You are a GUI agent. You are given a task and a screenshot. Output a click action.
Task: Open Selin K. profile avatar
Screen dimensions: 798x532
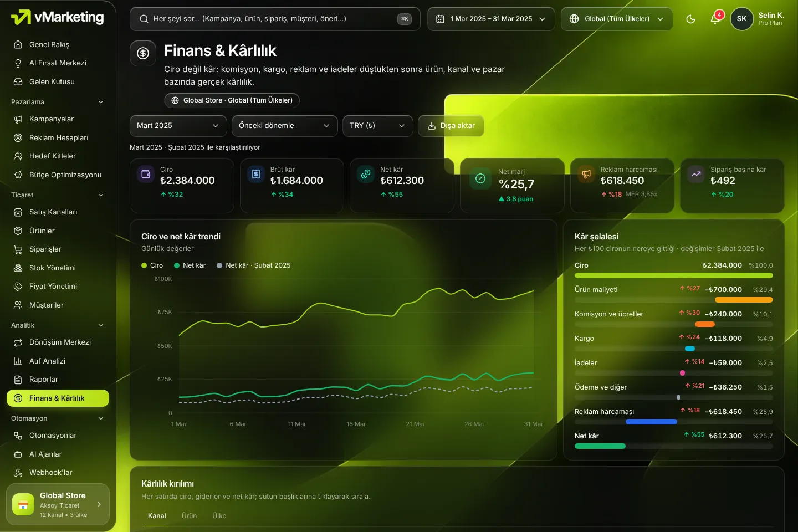pyautogui.click(x=741, y=19)
